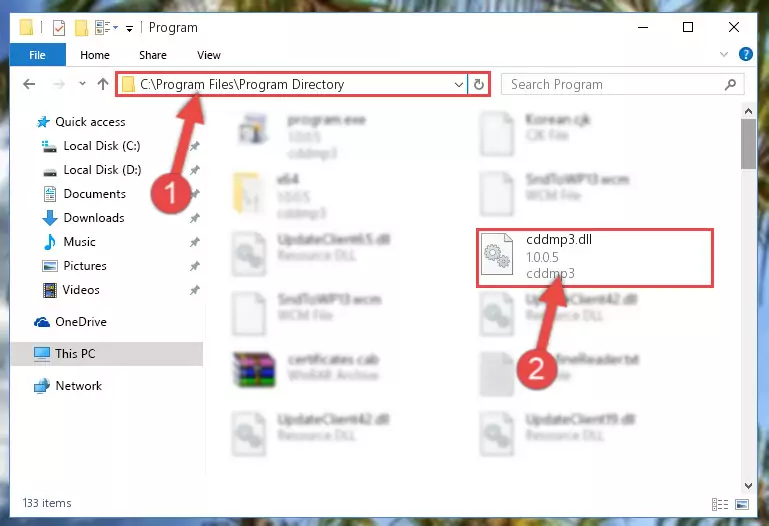Select the program.exe application icon
Screen dimensions: 769x526
[x=254, y=128]
